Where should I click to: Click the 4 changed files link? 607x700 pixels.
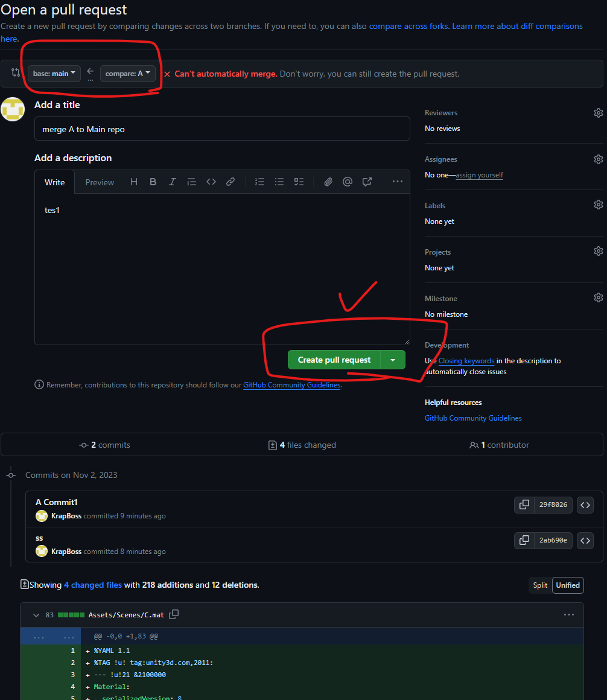pos(93,585)
